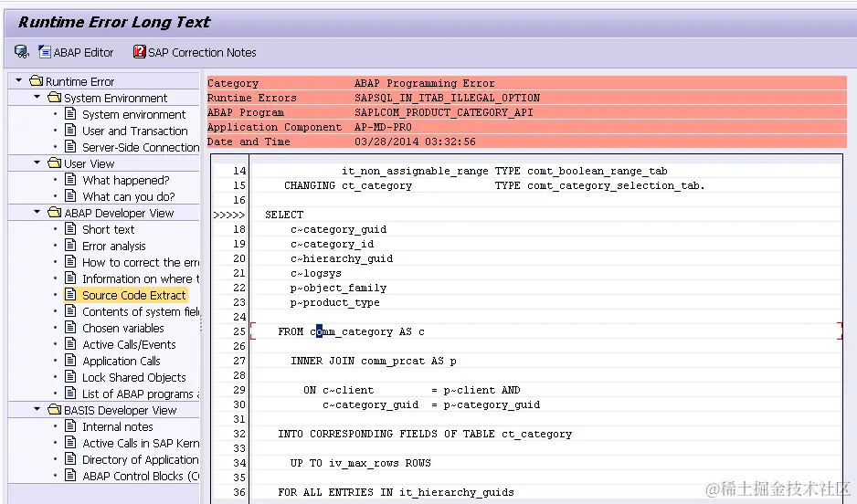Collapse the Runtime Error root node

[18, 81]
